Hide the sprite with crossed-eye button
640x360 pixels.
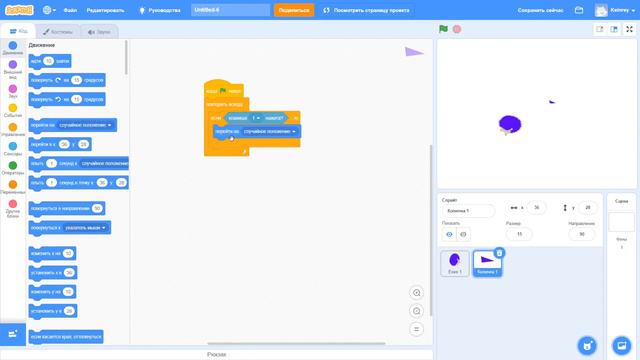tap(463, 234)
